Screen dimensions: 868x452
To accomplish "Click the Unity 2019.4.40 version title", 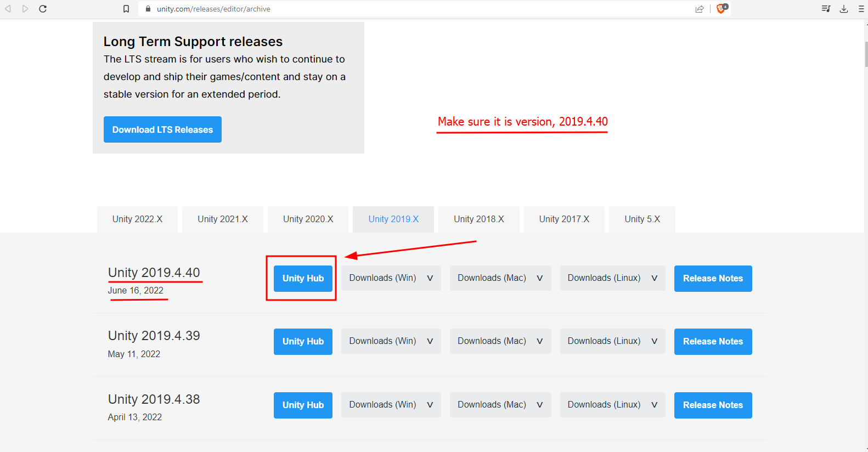I will pyautogui.click(x=154, y=273).
